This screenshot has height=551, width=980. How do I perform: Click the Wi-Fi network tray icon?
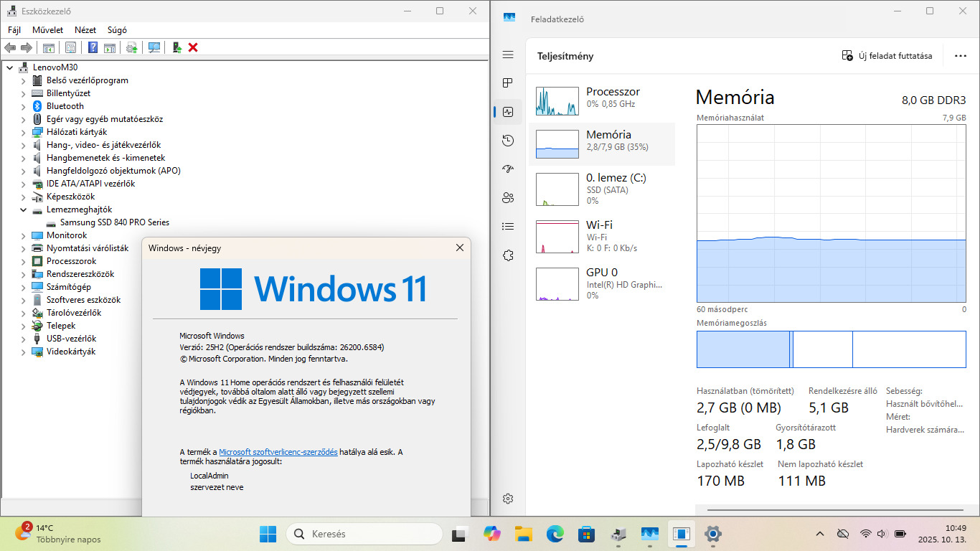(x=865, y=534)
